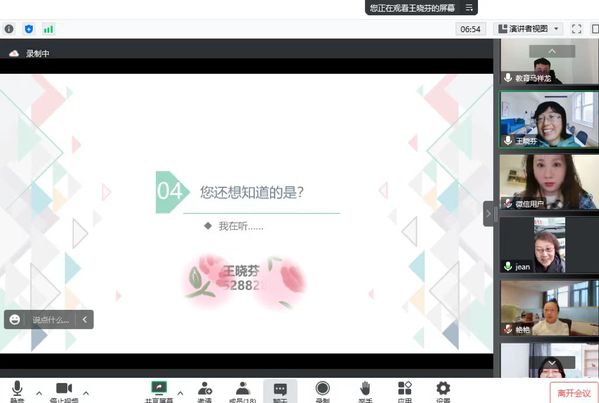Viewport: 599px width, 403px height.
Task: Open the apps icon in toolbar
Action: 405,388
